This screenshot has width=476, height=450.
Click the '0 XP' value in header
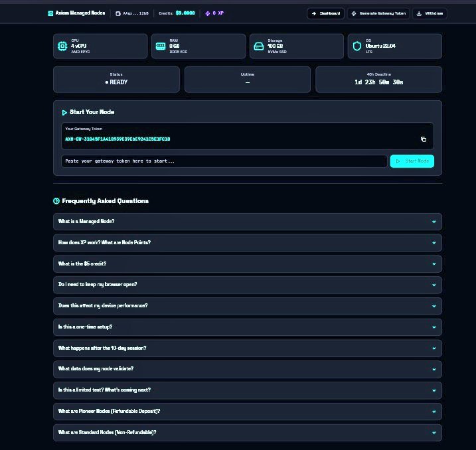(218, 13)
